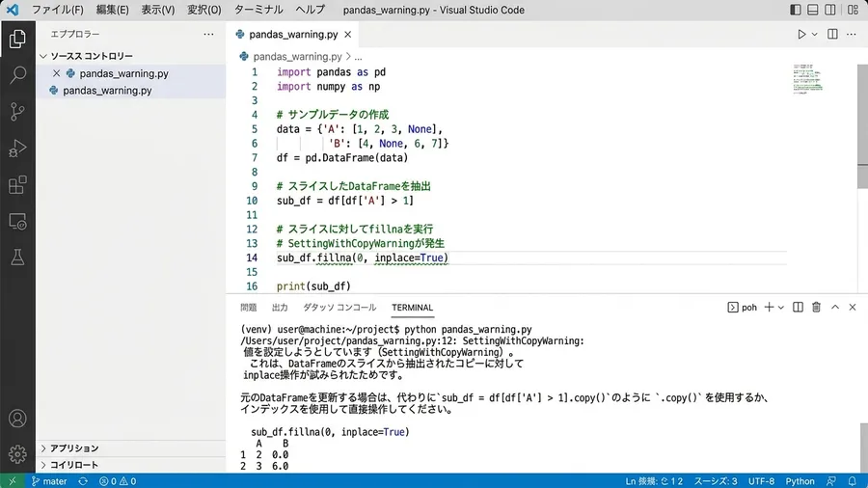Open the explorer panel ellipsis menu
This screenshot has height=488, width=868.
coord(208,35)
